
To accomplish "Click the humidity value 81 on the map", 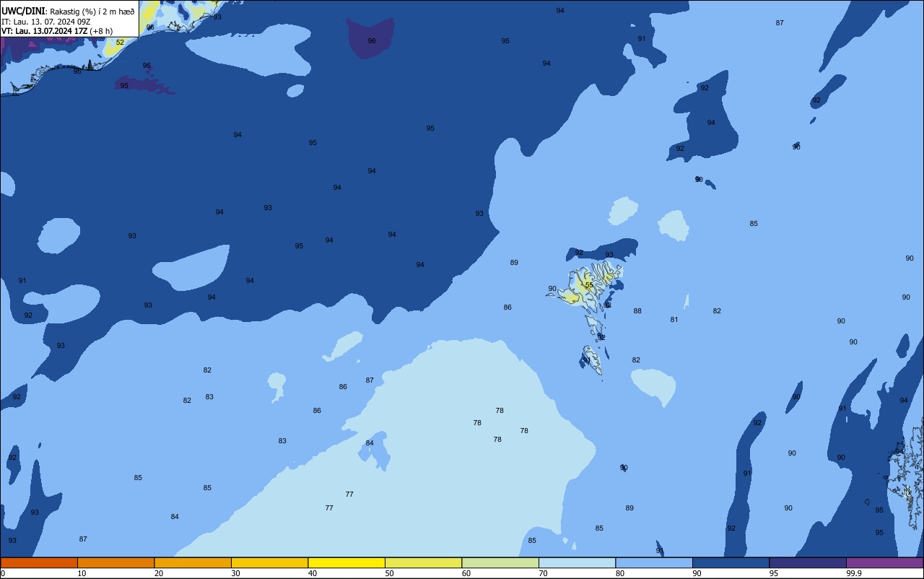I will click(x=674, y=320).
